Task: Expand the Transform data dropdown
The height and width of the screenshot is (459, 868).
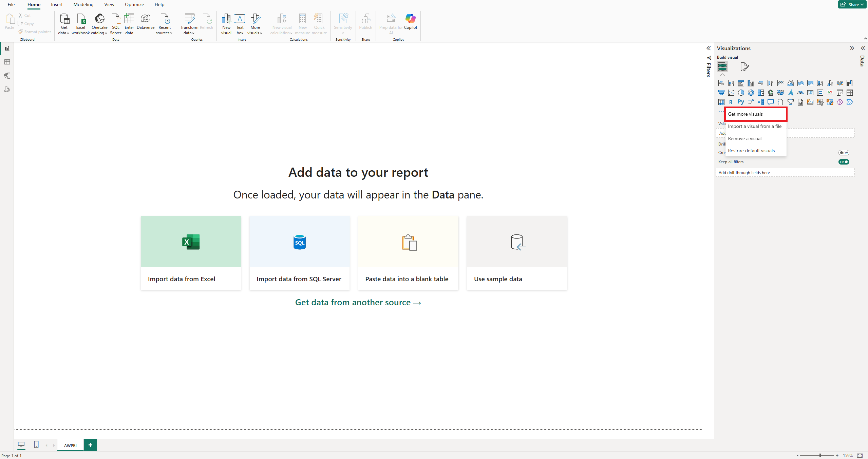Action: (x=189, y=24)
